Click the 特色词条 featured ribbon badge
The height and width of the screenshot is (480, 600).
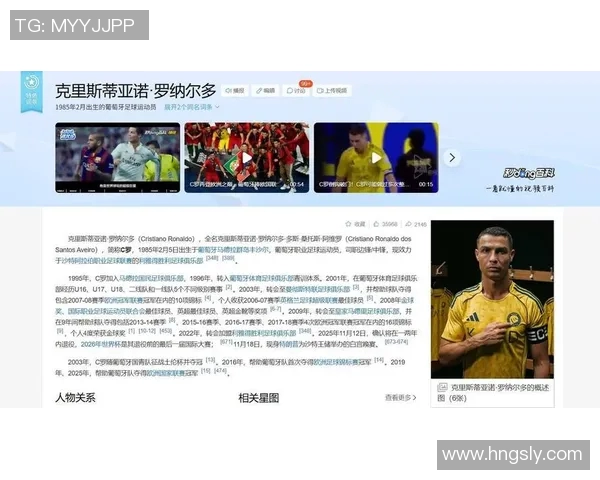31,92
